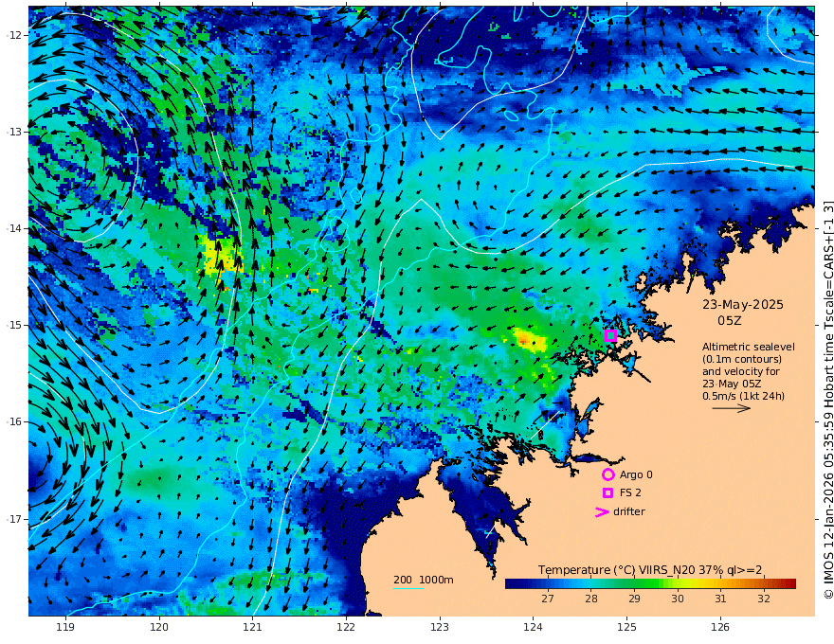This screenshot has width=834, height=644.
Task: Click the 23-May-2025 date label
Action: [x=742, y=304]
